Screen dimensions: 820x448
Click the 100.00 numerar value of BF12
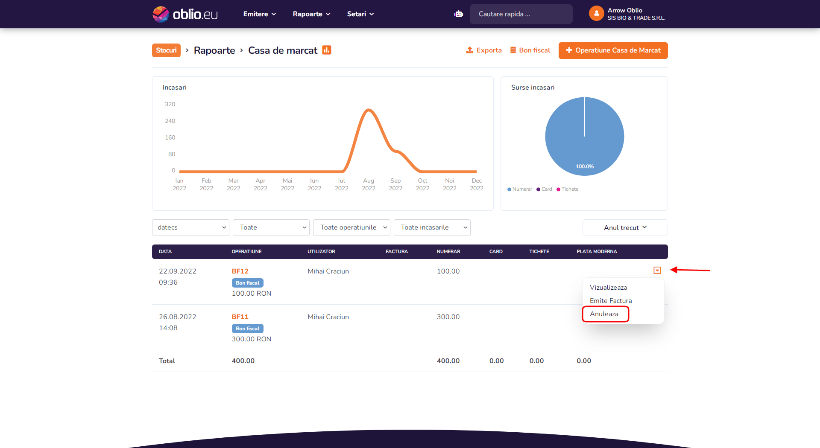[x=448, y=271]
